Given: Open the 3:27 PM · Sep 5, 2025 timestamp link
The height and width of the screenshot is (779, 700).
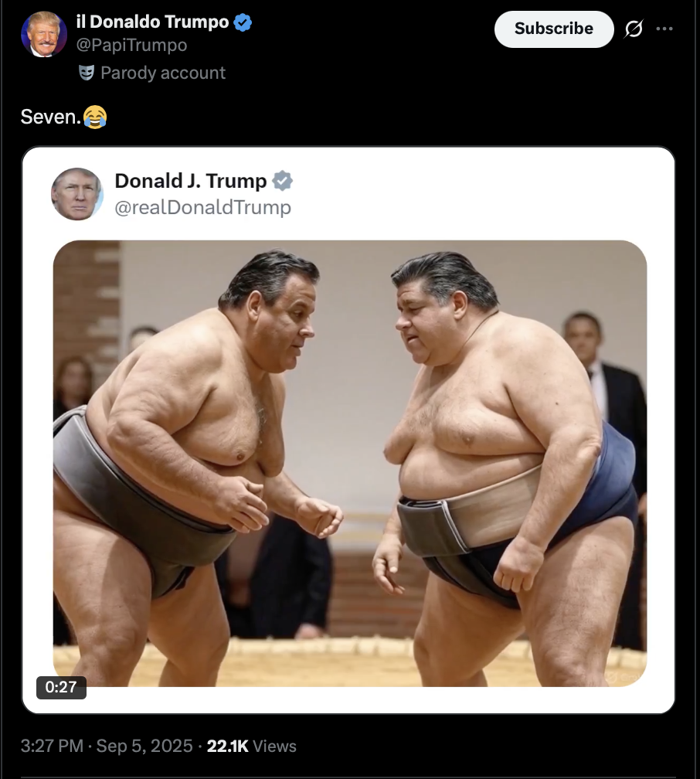Looking at the screenshot, I should tap(107, 747).
